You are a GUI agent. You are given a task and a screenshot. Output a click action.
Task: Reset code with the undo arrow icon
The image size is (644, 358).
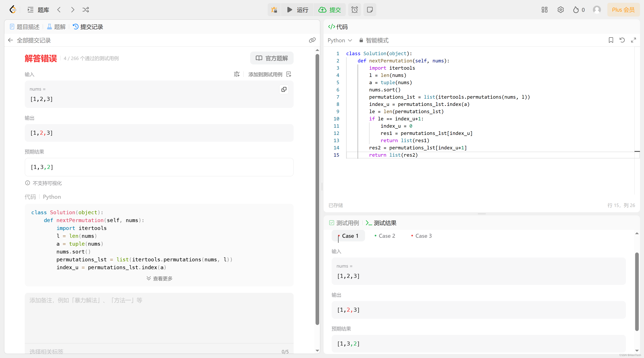[x=622, y=40]
